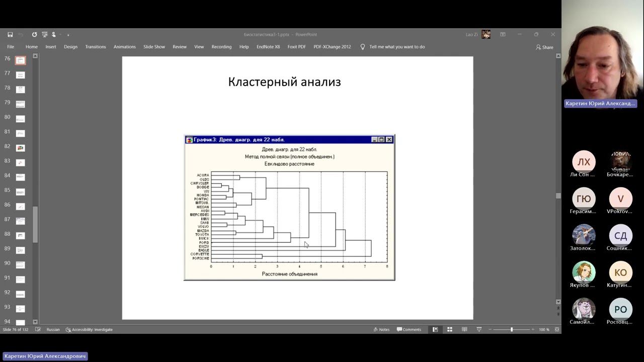Select slide 93 thumbnail
Image resolution: width=644 pixels, height=362 pixels.
(20, 308)
